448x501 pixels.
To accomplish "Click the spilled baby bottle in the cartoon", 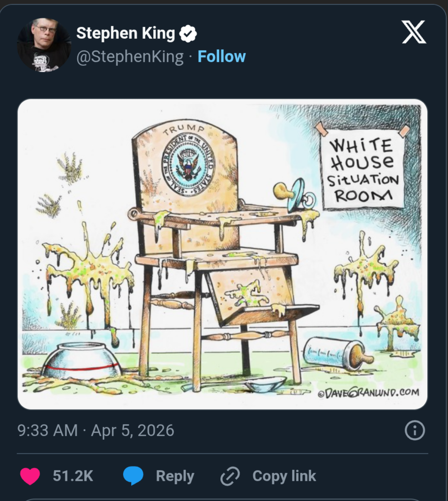I will (x=337, y=354).
